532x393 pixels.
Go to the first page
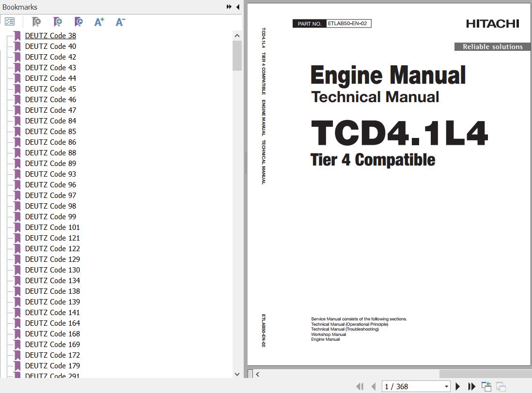click(x=360, y=387)
